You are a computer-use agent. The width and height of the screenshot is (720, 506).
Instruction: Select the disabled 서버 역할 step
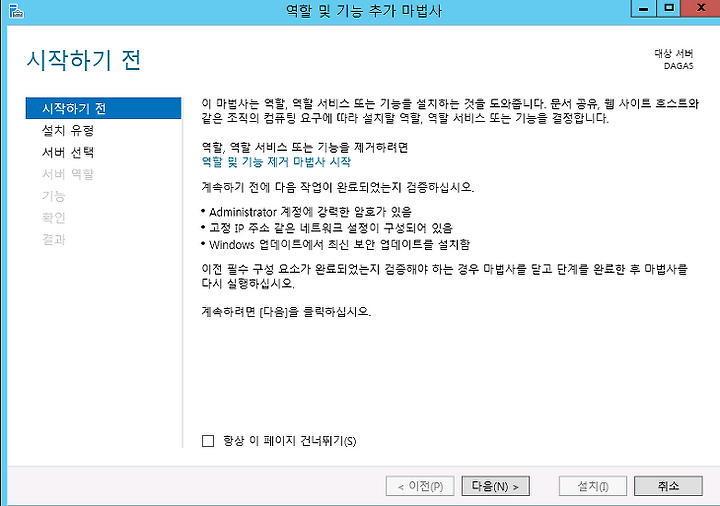[68, 174]
